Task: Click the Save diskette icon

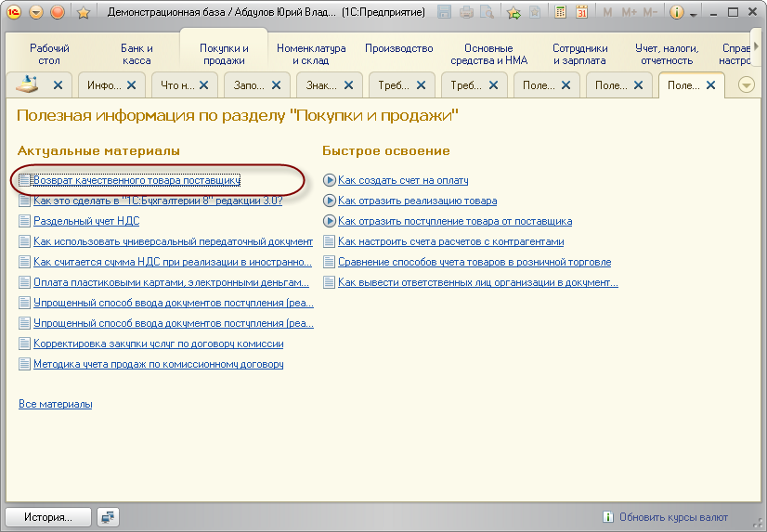Action: tap(444, 12)
